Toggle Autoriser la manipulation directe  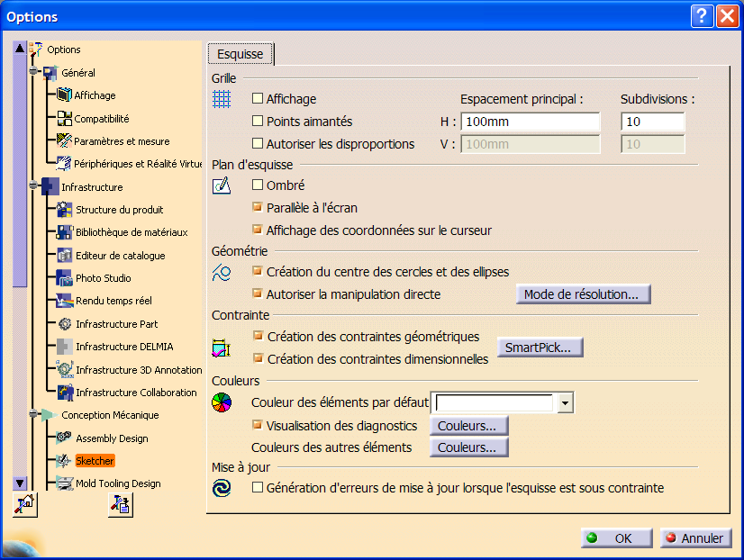(258, 294)
